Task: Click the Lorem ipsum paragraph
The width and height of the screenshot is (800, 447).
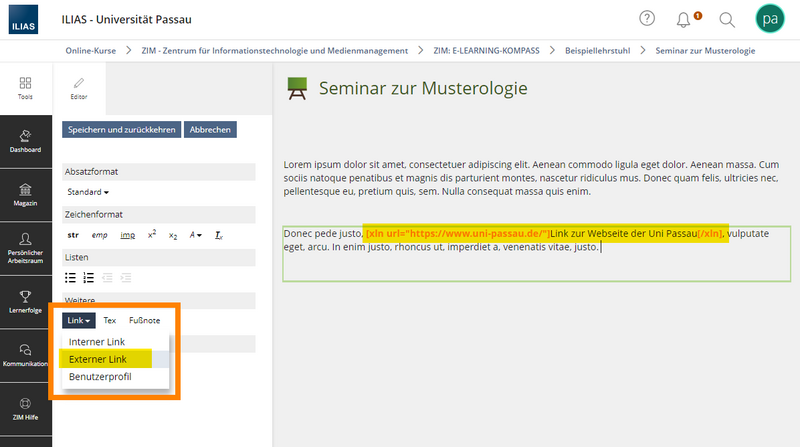Action: click(532, 178)
